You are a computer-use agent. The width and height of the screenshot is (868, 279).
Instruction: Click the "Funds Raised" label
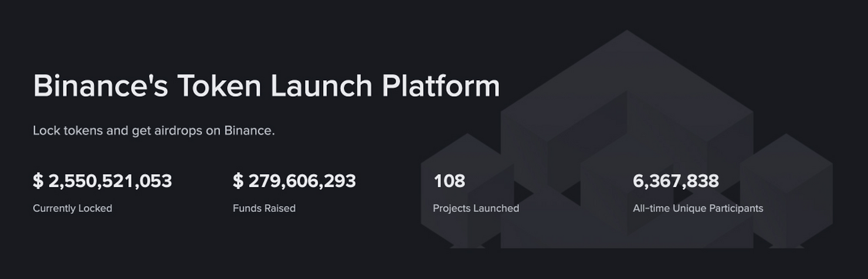click(x=264, y=208)
